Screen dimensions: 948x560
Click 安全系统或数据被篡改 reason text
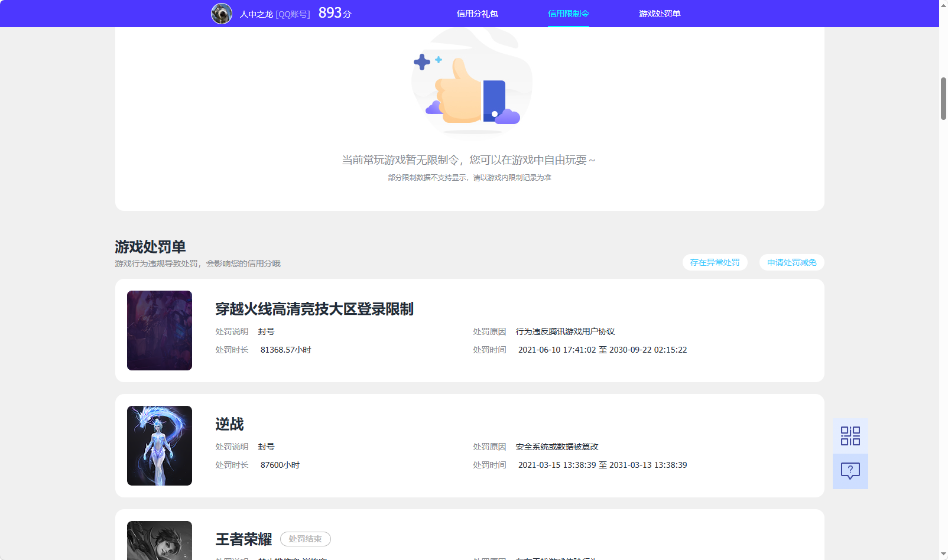557,447
